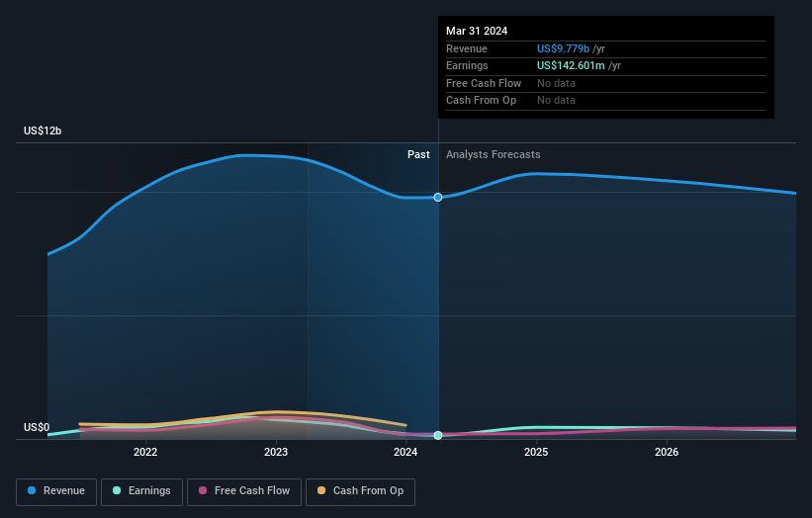Screen dimensions: 812x518
Task: Click the earnings data point at Mar 2024
Action: 438,435
